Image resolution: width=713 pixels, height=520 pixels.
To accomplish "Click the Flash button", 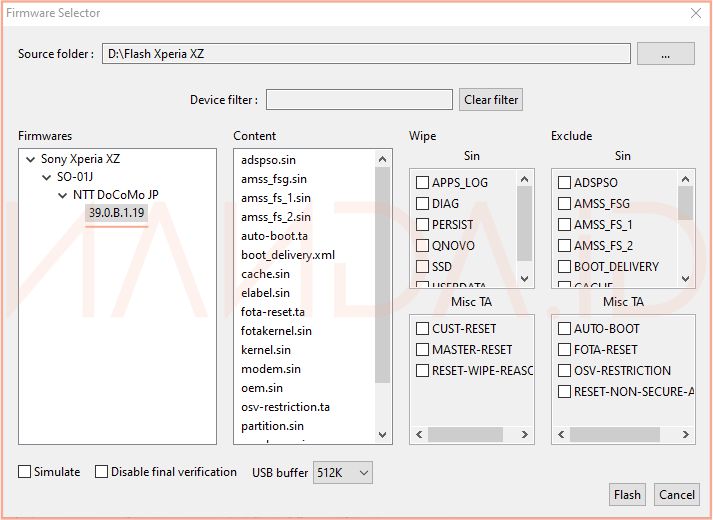I will pyautogui.click(x=627, y=494).
